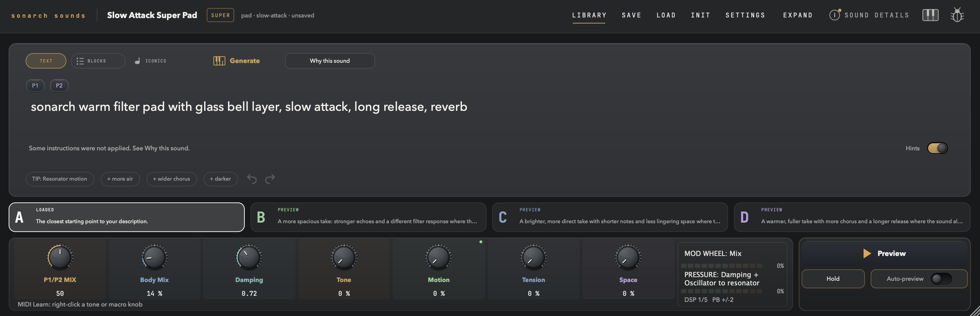Screen dimensions: 980x316
Task: Open SETTINGS from the top menu
Action: click(x=745, y=15)
